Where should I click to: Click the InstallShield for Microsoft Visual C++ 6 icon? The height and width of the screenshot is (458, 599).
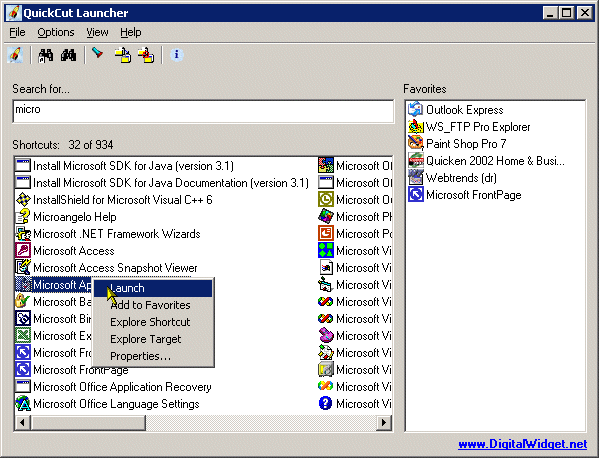[23, 199]
